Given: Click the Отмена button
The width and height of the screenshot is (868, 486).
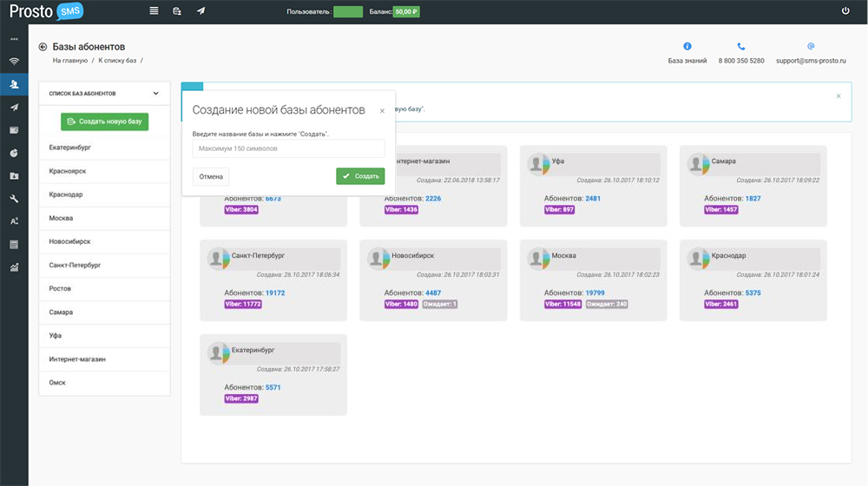Looking at the screenshot, I should [x=211, y=176].
